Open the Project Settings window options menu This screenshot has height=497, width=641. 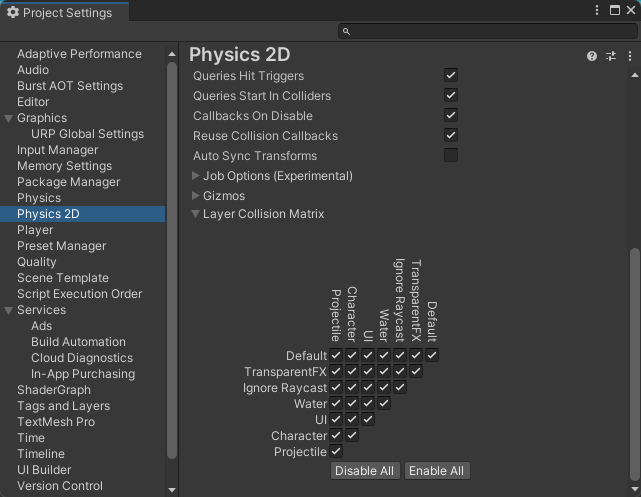[597, 10]
